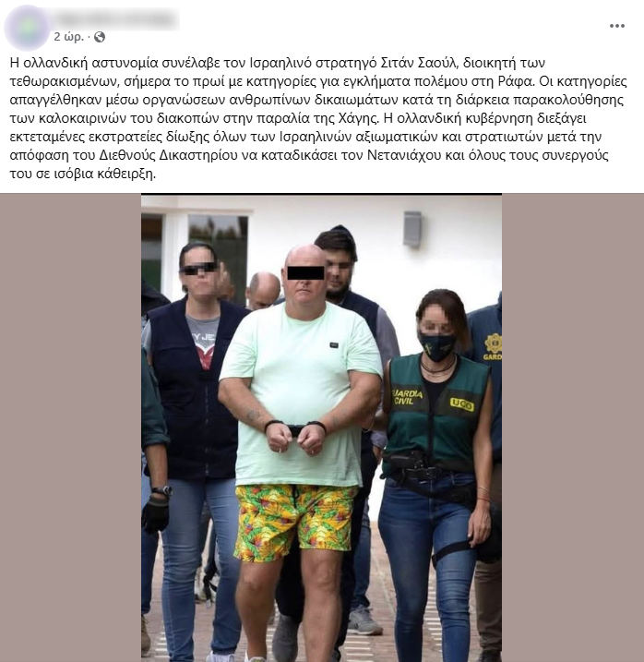The image size is (644, 662).
Task: Open the three-dot post options menu
Action: point(616,26)
